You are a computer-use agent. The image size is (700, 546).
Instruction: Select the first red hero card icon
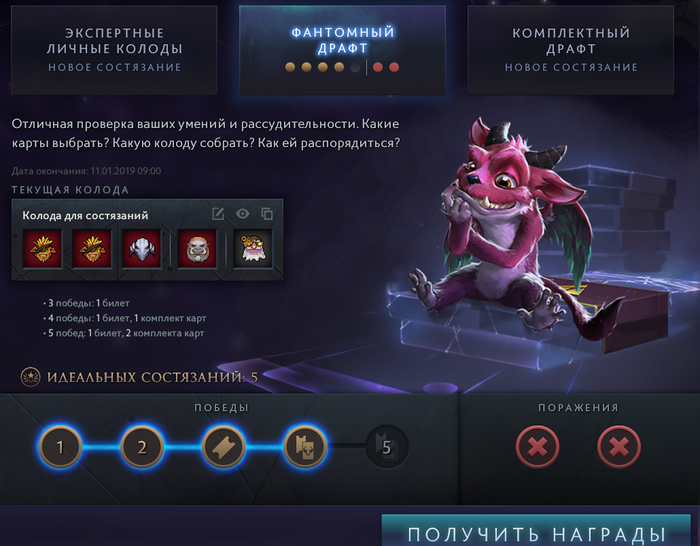point(42,249)
